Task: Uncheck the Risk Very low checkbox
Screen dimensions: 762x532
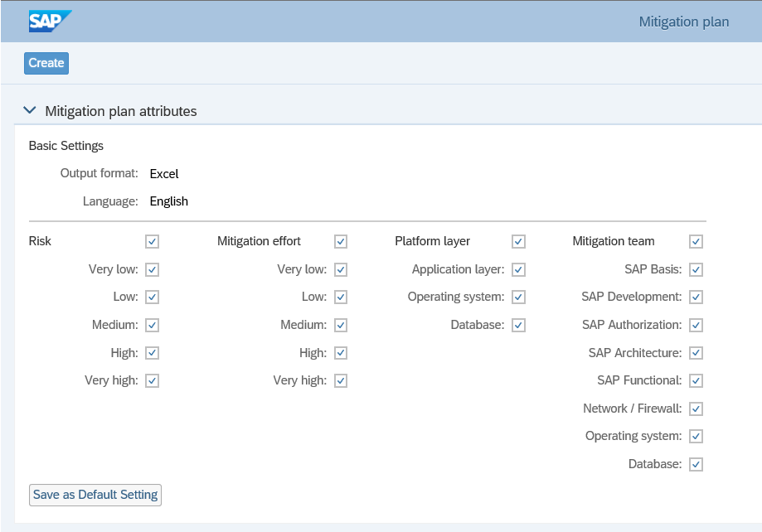Action: coord(152,269)
